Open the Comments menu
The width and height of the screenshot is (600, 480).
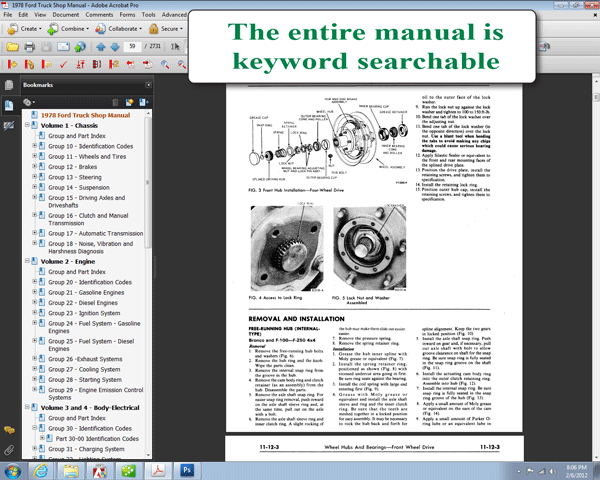99,15
